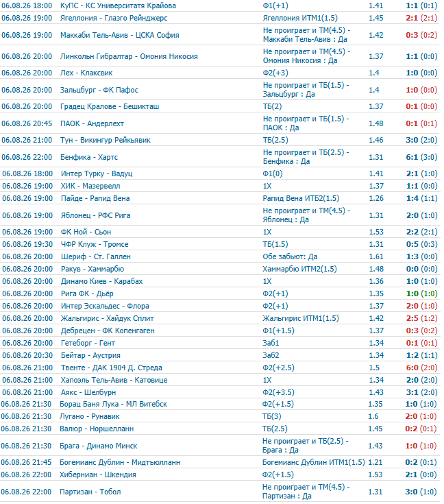Click match ХИК - Мазервелл
444x504 pixels.
pos(90,186)
